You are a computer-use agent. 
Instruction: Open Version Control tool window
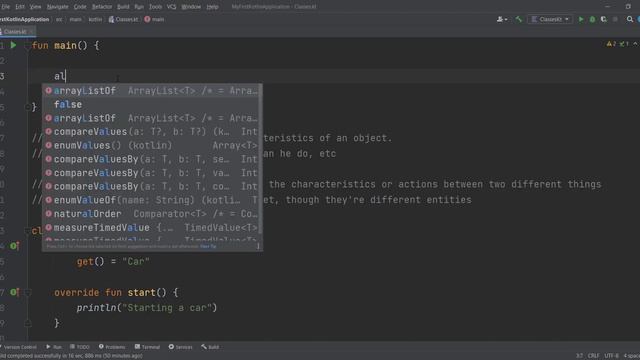click(x=19, y=347)
